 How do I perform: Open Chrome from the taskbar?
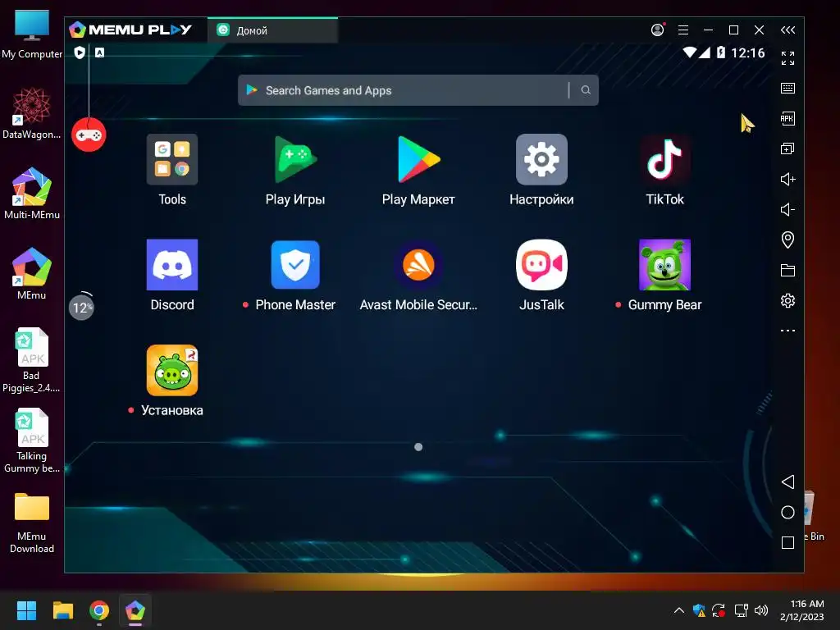pos(99,610)
